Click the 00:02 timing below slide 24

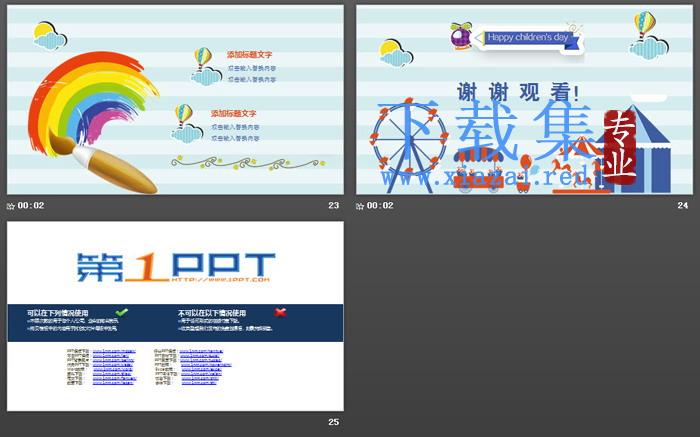point(380,205)
